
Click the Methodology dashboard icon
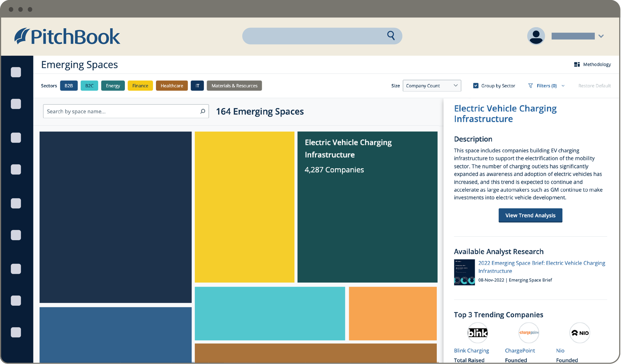pyautogui.click(x=576, y=65)
